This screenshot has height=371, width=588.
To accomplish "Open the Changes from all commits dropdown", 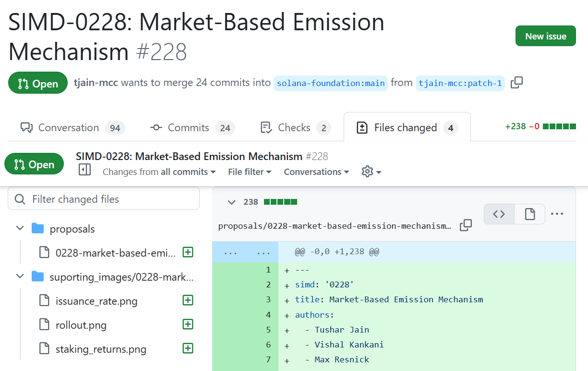I will point(159,172).
